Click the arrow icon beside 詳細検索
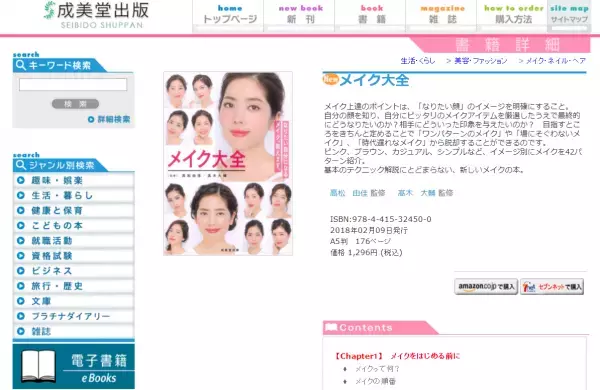 (91, 119)
